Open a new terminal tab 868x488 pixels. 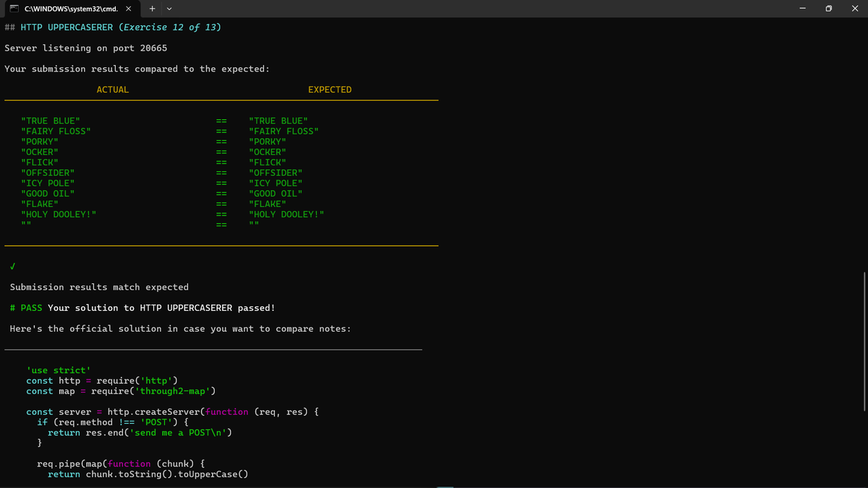[153, 9]
